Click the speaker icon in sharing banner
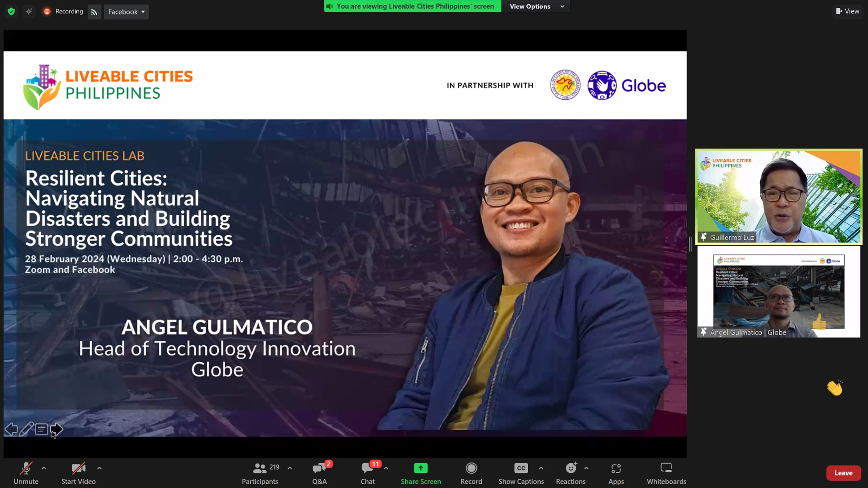Screen dimensions: 868x488 (330, 7)
